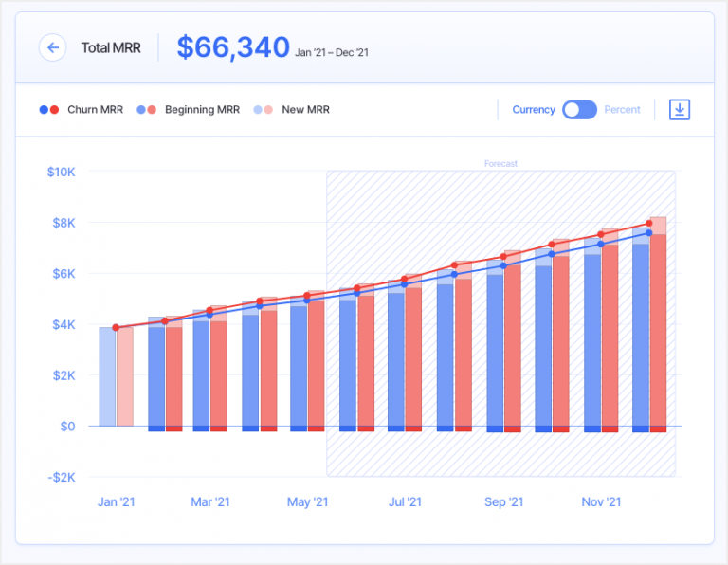
Task: Click the light pink New MRR legend dot
Action: (x=268, y=110)
